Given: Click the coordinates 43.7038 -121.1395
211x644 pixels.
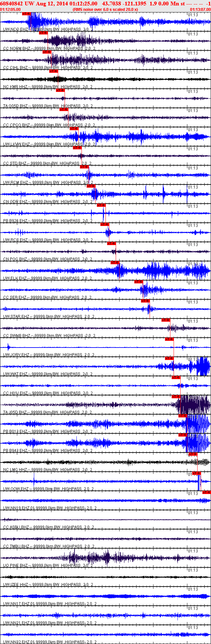Looking at the screenshot, I should click(x=124, y=3).
